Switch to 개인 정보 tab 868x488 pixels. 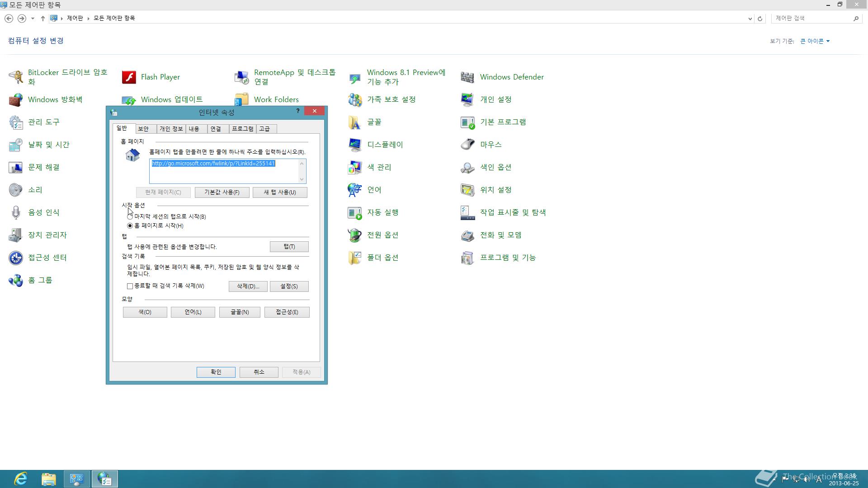[x=171, y=129]
